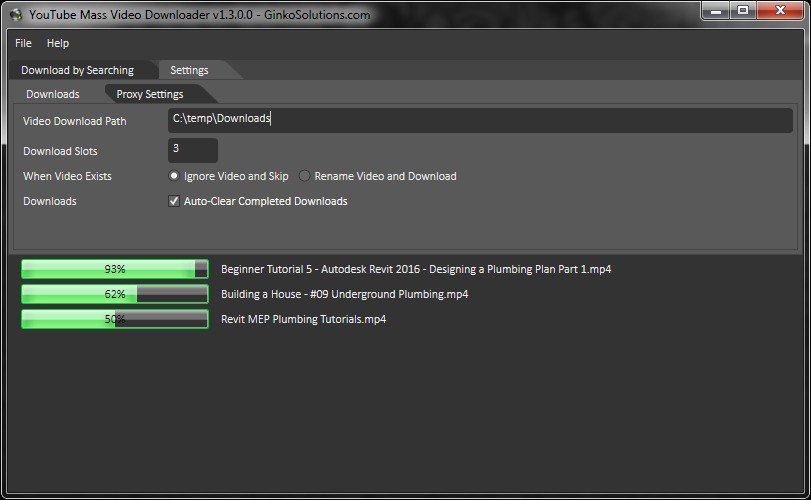This screenshot has width=811, height=500.
Task: Select Beginner Tutorial 5 Autodesk Revit file name
Action: click(416, 269)
